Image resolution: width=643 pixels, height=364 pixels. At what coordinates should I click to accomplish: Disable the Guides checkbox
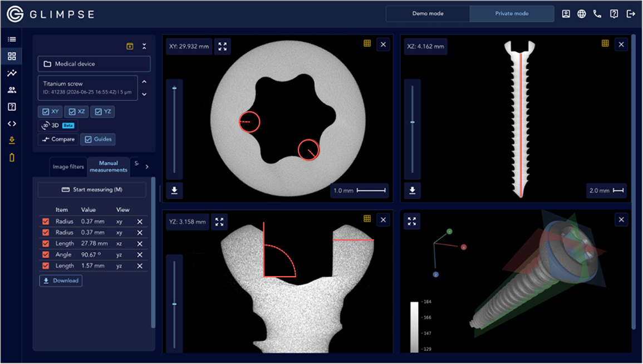coord(98,139)
